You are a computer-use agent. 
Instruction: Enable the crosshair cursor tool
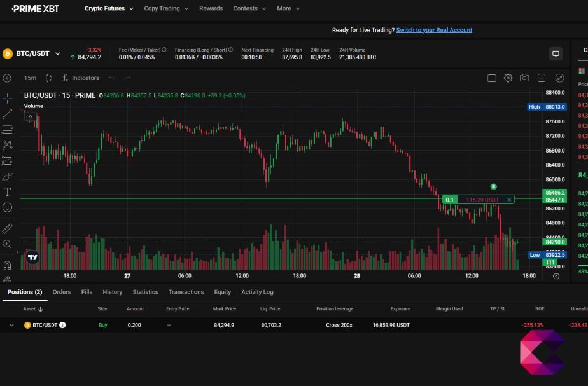point(6,99)
